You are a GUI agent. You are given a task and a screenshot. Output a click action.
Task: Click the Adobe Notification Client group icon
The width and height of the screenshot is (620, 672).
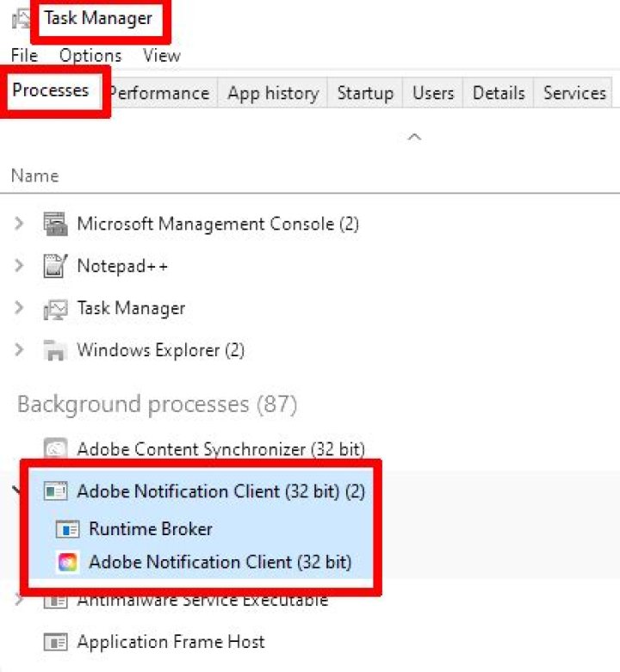tap(55, 491)
